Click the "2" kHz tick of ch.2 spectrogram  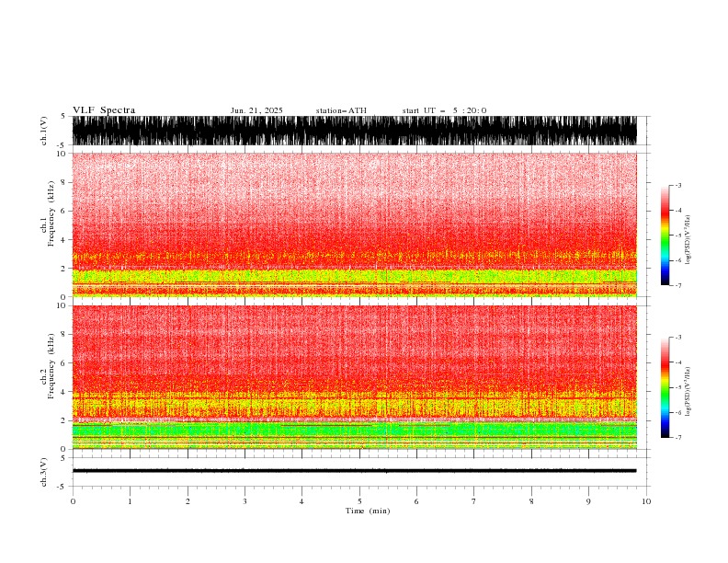pos(64,420)
